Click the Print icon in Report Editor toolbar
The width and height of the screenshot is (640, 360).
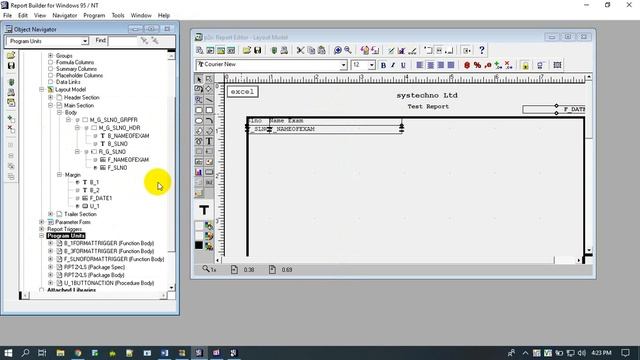[x=284, y=50]
